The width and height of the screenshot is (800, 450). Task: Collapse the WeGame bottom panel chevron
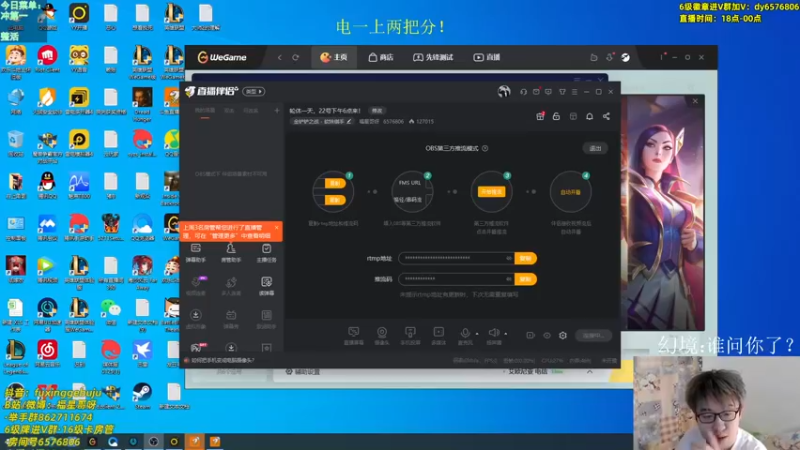point(590,371)
